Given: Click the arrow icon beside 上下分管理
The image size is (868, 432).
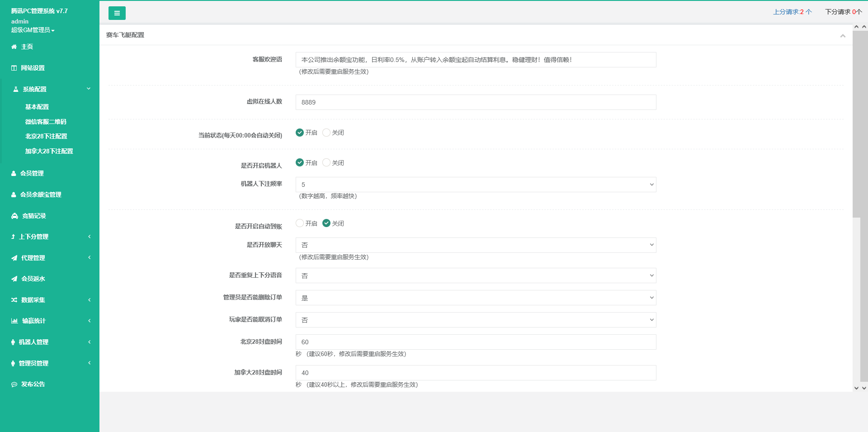Looking at the screenshot, I should point(13,237).
